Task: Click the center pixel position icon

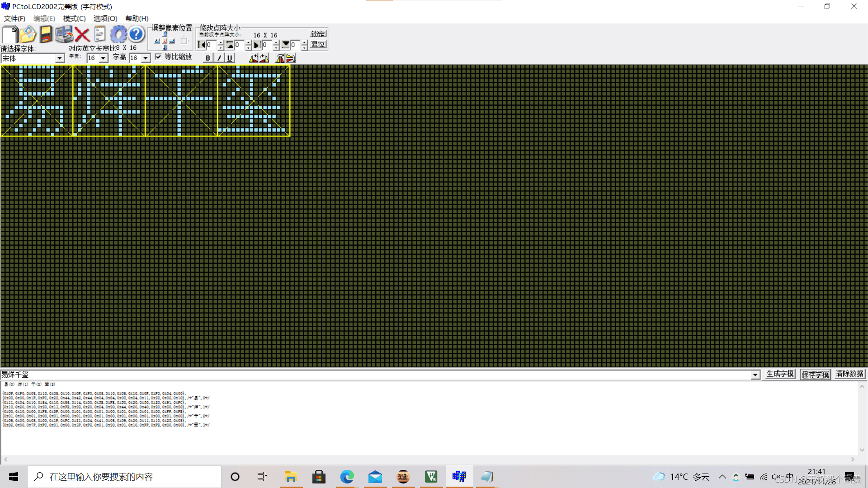Action: (x=165, y=41)
